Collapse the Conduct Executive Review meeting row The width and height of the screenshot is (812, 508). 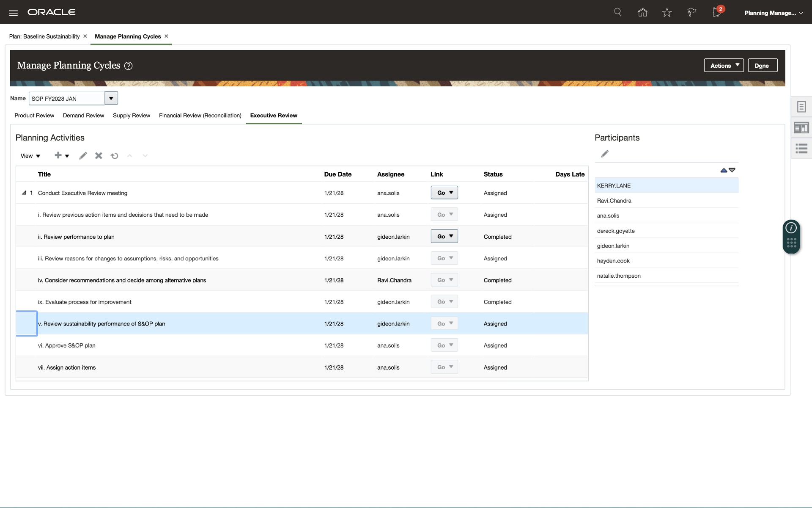click(x=24, y=193)
